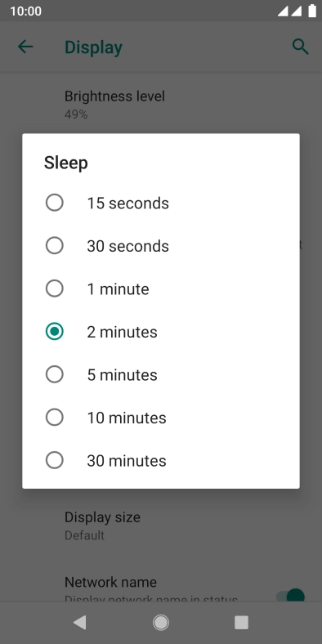Tap the Display page title

pos(93,47)
